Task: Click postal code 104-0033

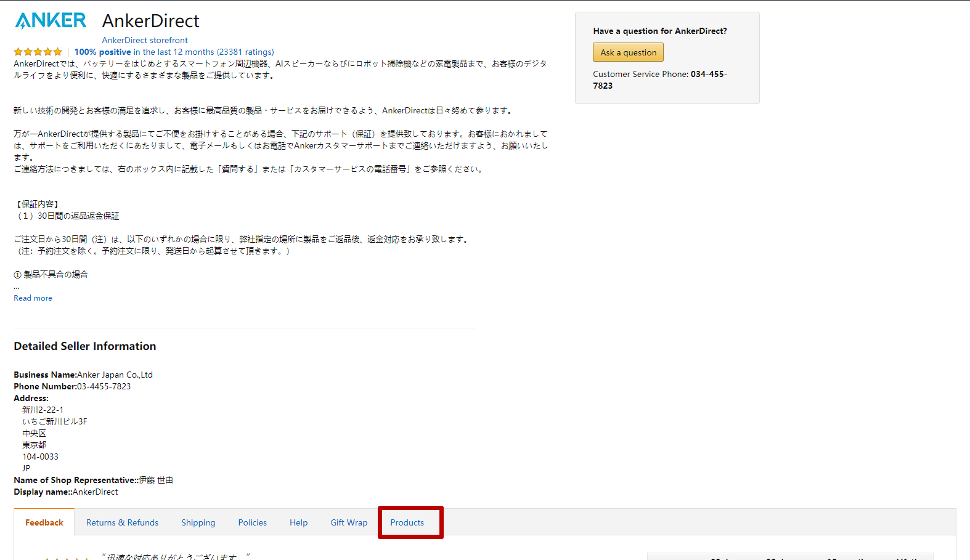Action: click(41, 457)
